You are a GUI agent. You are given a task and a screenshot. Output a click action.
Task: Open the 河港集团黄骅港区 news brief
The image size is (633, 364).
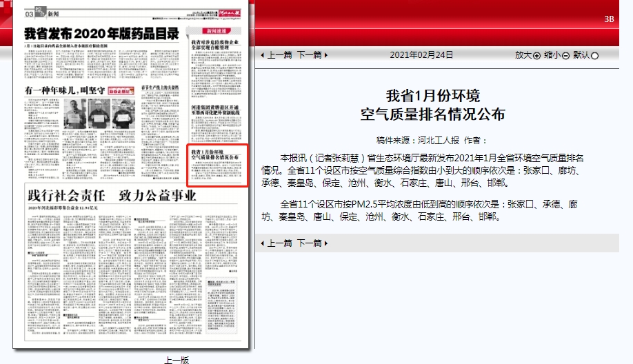pos(217,112)
